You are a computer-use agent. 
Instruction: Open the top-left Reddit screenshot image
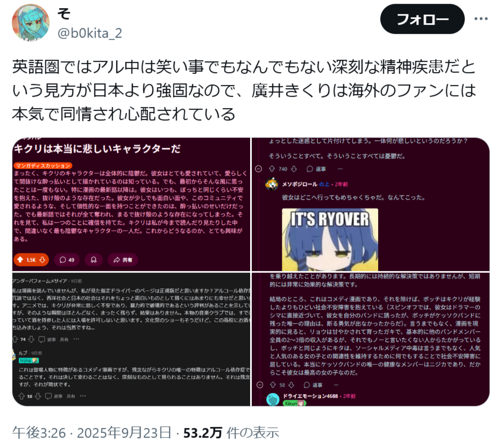pos(131,204)
